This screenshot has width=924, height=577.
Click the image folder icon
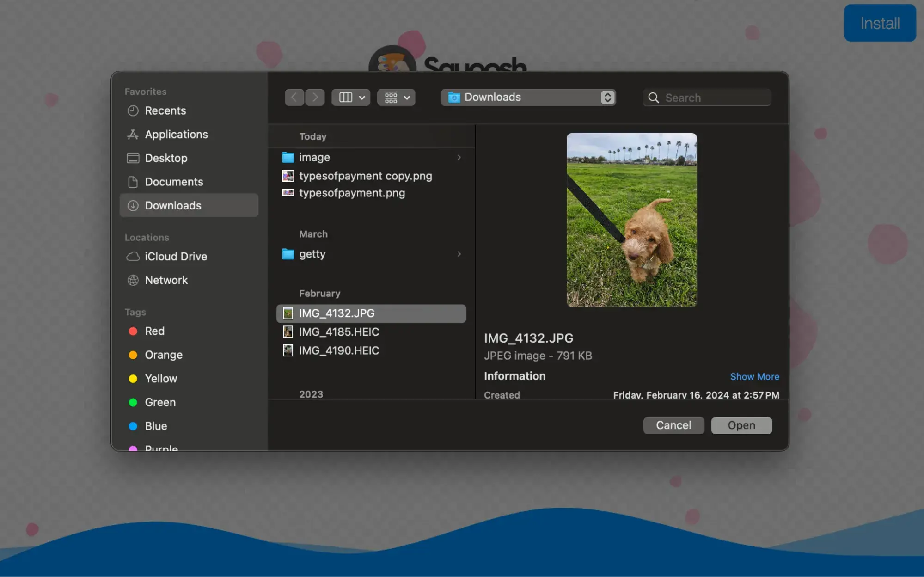click(288, 157)
